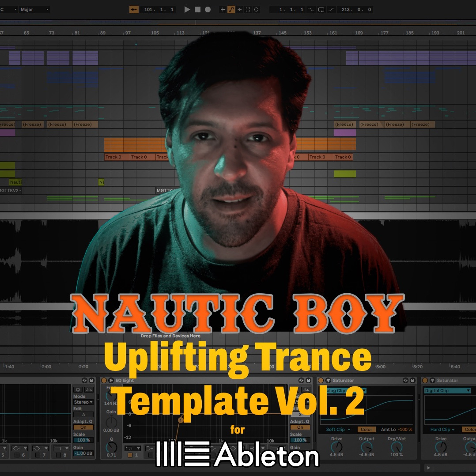Click the Amt Lo -100 % value

[405, 430]
